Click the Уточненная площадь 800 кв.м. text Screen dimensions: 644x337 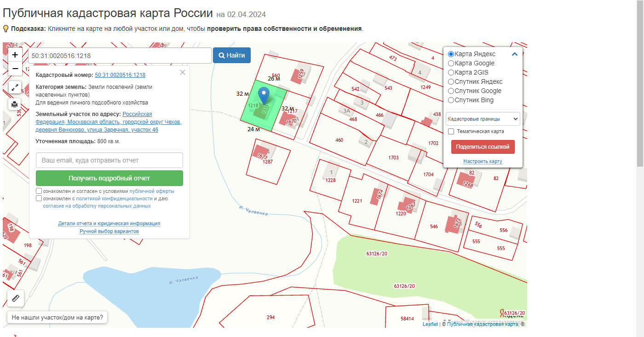click(78, 141)
